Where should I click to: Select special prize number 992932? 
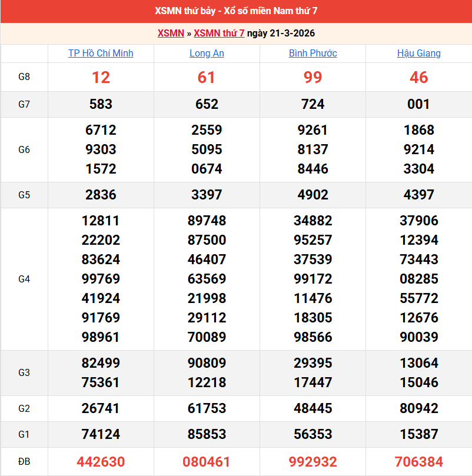313,462
